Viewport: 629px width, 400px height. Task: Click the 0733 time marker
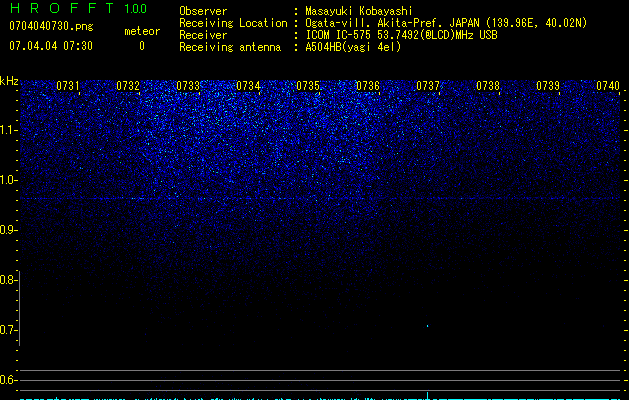[188, 86]
